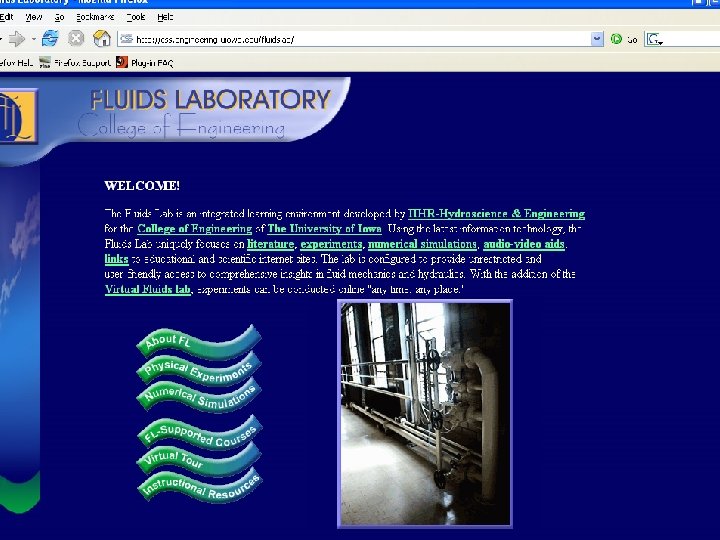Click the Numerical Simulations wave button

tap(198, 396)
